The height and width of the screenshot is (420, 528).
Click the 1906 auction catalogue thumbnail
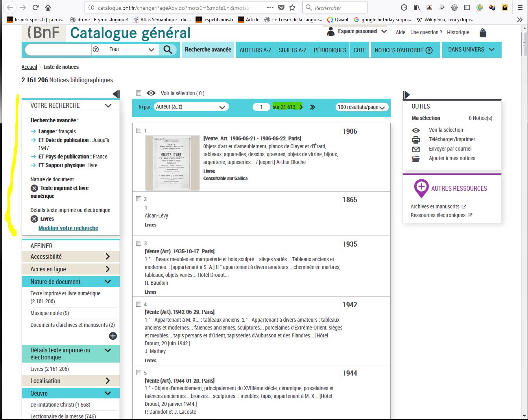click(172, 163)
